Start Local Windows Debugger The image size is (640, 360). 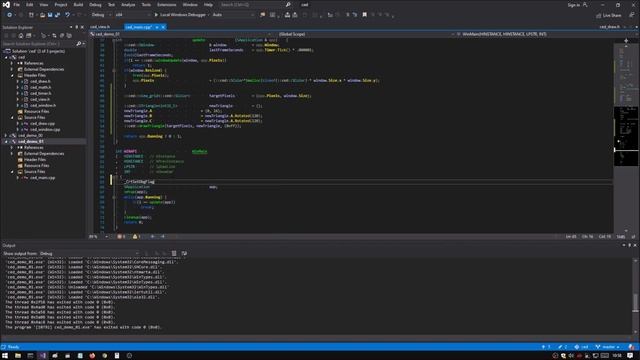(x=180, y=15)
